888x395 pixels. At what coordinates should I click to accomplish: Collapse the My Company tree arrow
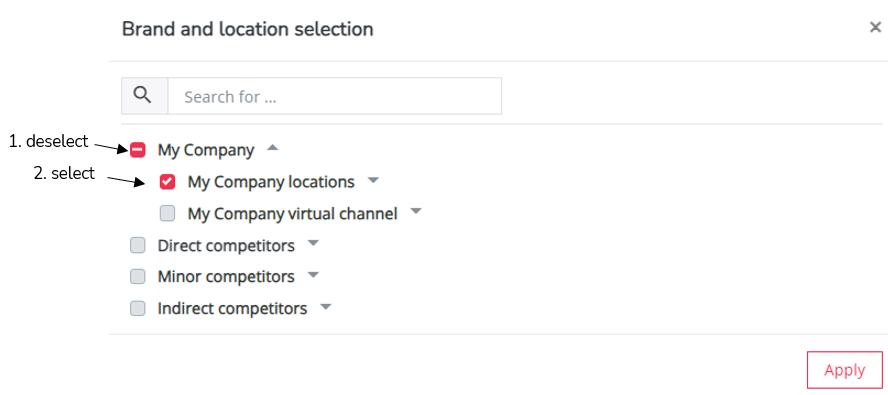273,148
